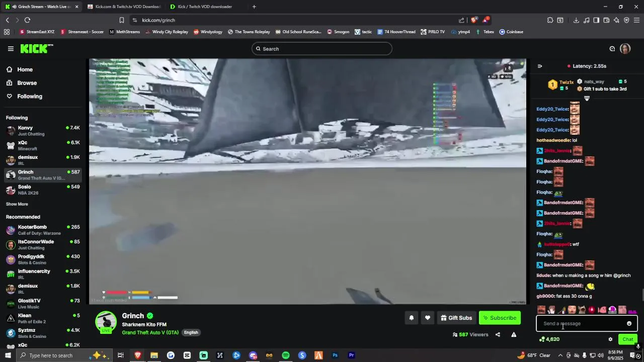Open the Windows Start menu
This screenshot has height=362, width=644.
pos(8,355)
